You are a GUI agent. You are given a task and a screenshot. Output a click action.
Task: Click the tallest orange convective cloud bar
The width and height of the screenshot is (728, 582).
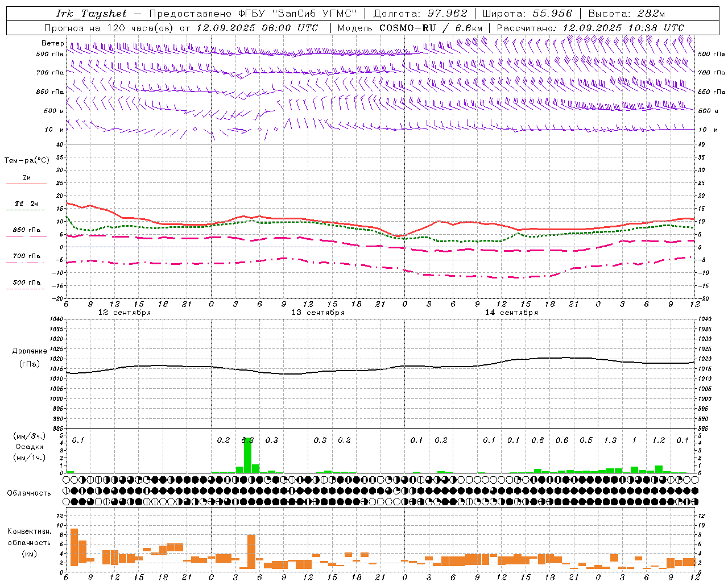click(x=74, y=547)
